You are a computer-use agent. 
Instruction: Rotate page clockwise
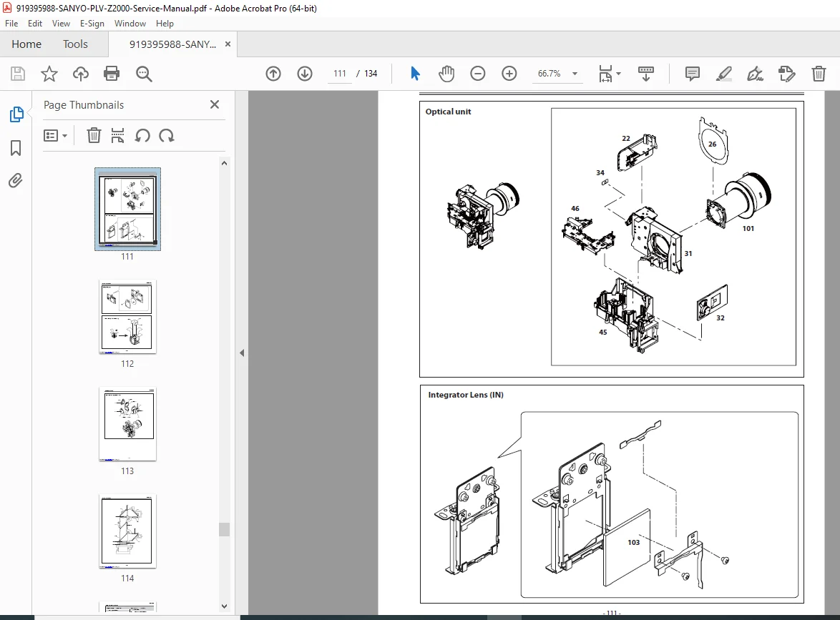pyautogui.click(x=167, y=135)
